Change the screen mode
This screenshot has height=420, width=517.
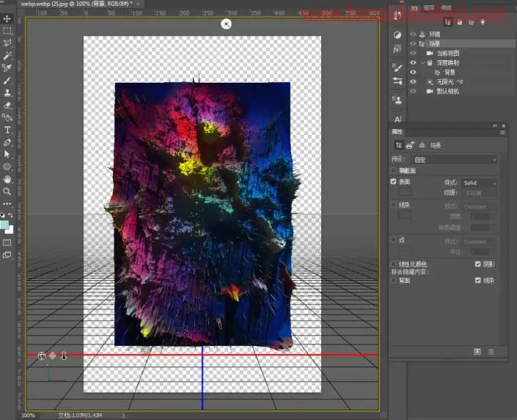tap(7, 255)
